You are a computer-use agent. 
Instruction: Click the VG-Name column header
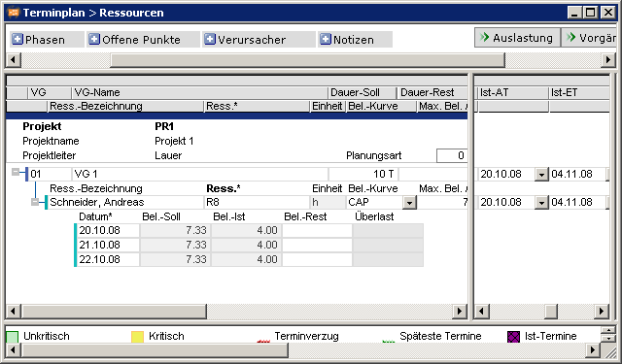click(x=199, y=92)
